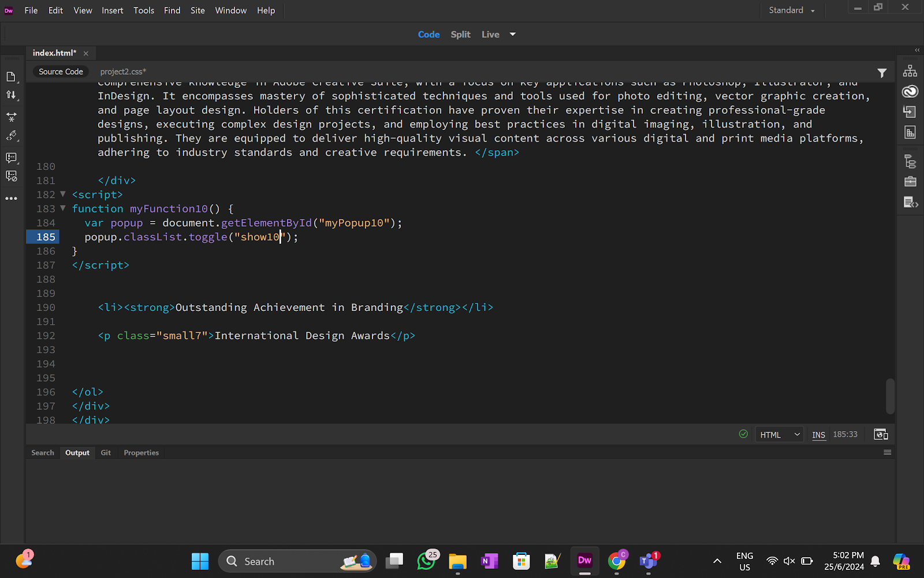Click Remove Comment icon in left toolbar
924x578 pixels.
click(11, 176)
